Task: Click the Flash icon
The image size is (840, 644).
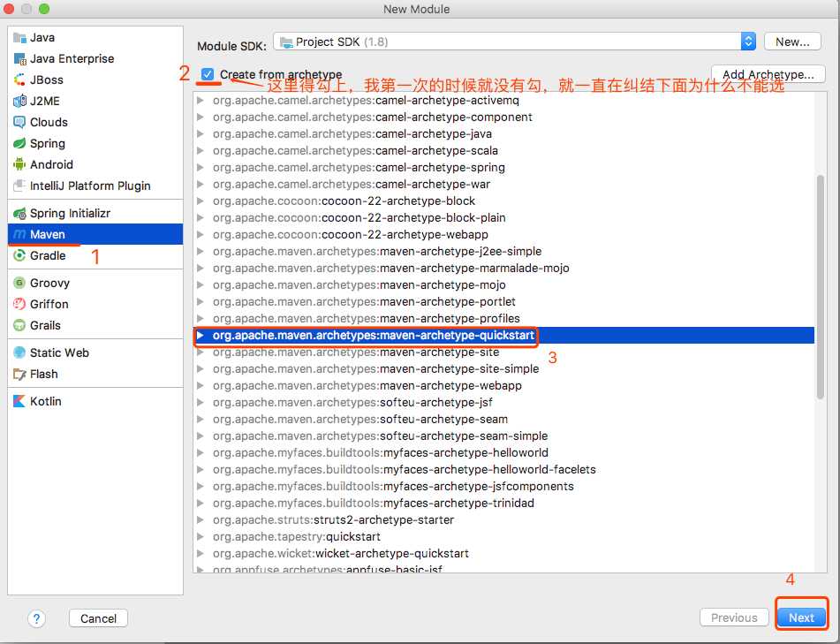Action: click(x=19, y=374)
